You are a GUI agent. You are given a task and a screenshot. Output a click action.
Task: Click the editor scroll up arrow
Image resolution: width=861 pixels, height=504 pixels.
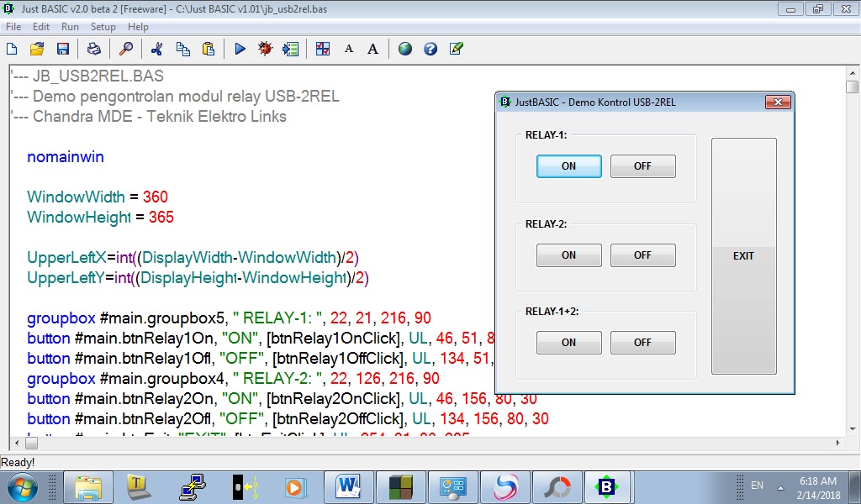coord(853,73)
